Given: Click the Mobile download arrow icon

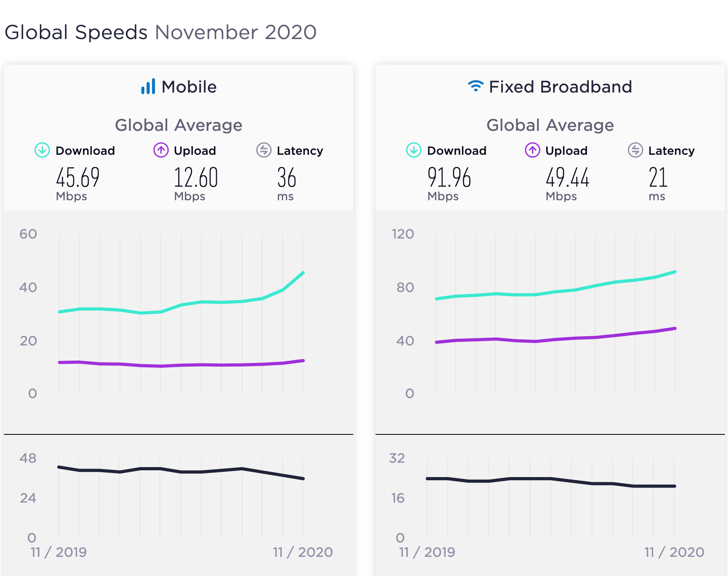Looking at the screenshot, I should coord(42,150).
